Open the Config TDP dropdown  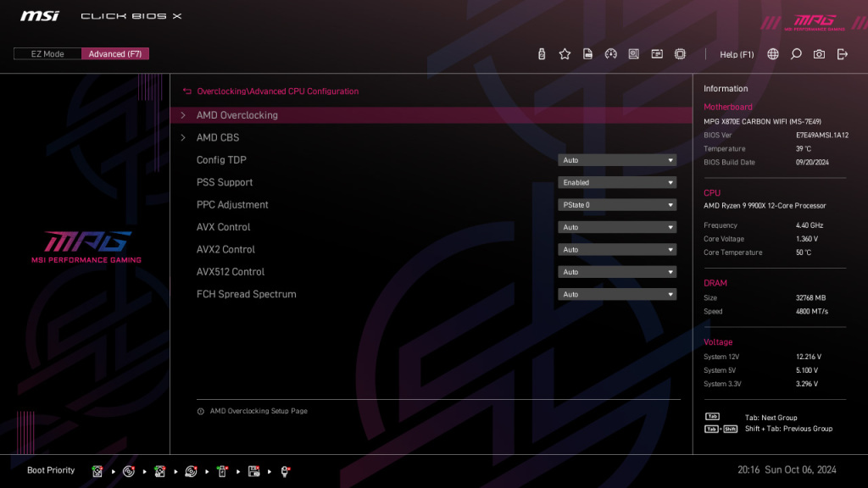coord(616,159)
